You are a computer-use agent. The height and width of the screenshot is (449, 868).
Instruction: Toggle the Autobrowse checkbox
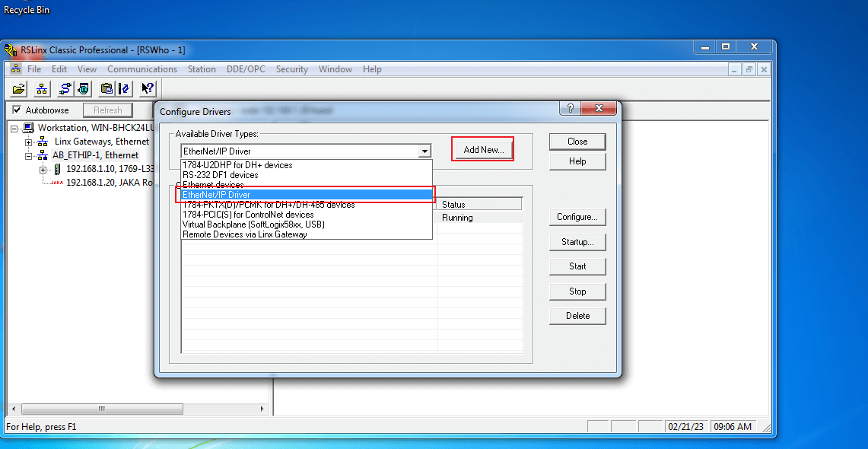coord(17,110)
